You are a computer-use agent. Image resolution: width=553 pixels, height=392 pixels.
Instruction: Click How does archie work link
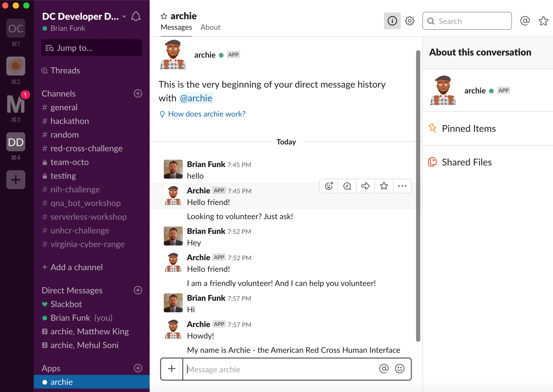206,114
